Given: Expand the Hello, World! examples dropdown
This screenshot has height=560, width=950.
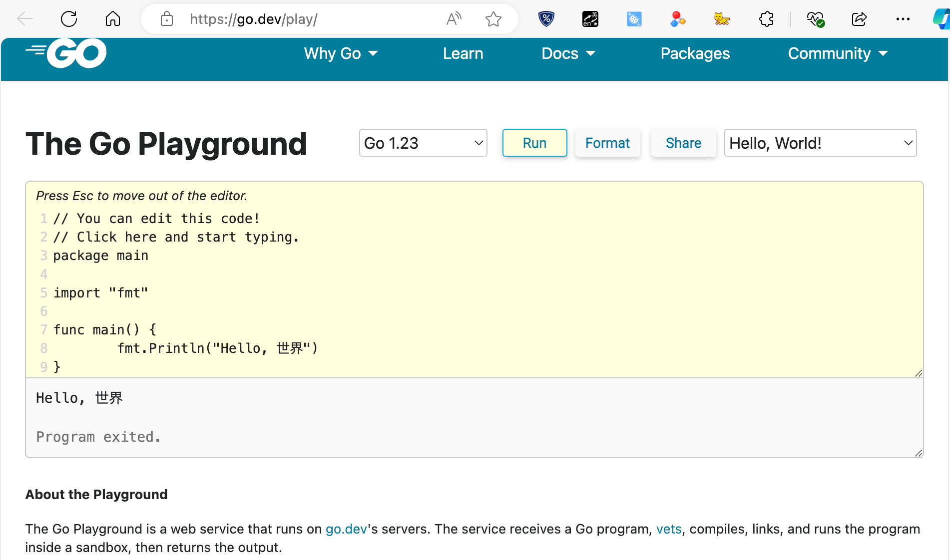Looking at the screenshot, I should click(x=820, y=143).
